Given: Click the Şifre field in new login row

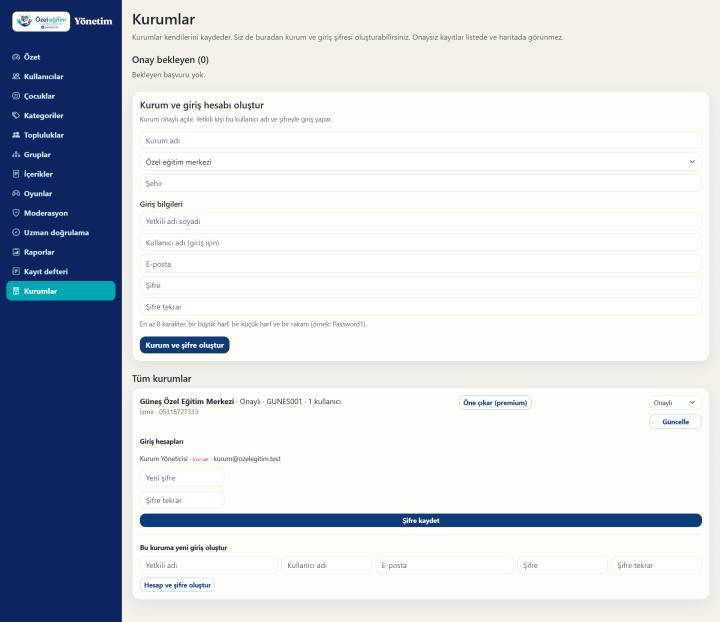Looking at the screenshot, I should (x=562, y=565).
